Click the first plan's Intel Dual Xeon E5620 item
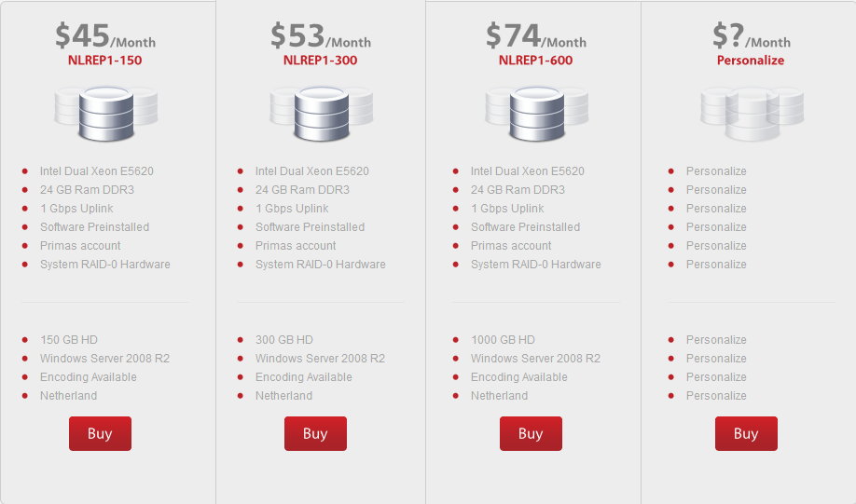 click(97, 171)
